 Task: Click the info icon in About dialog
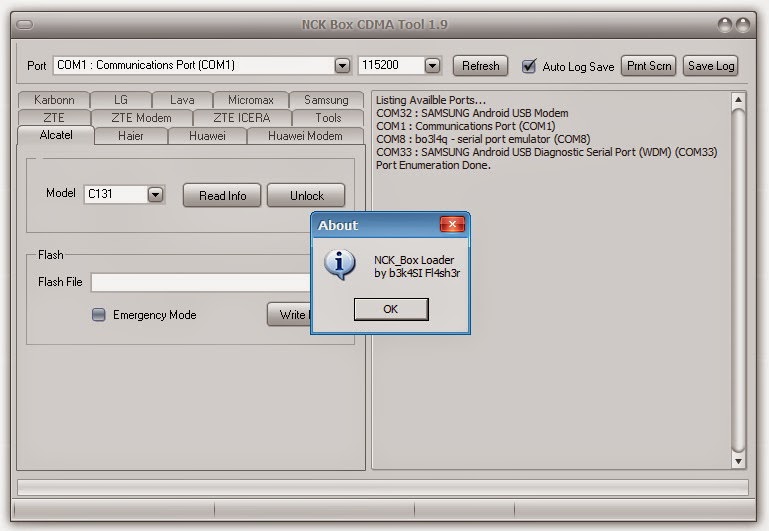pos(339,264)
